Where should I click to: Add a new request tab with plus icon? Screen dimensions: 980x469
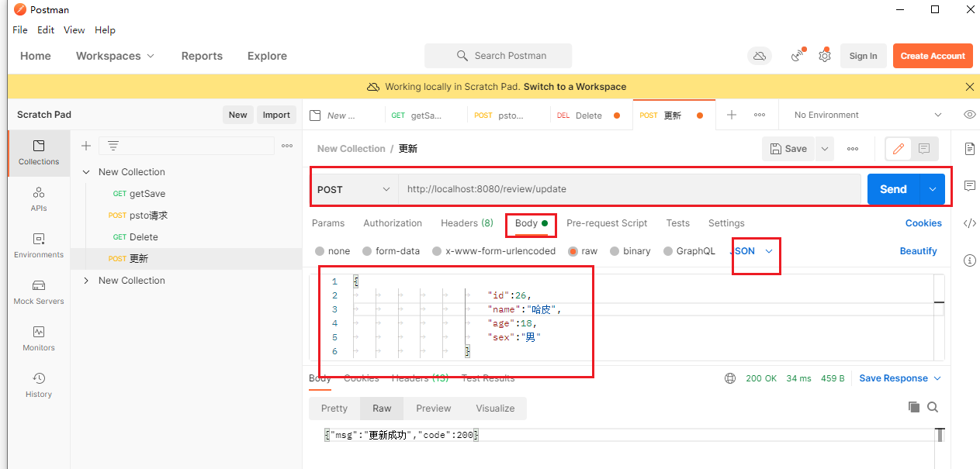(732, 115)
